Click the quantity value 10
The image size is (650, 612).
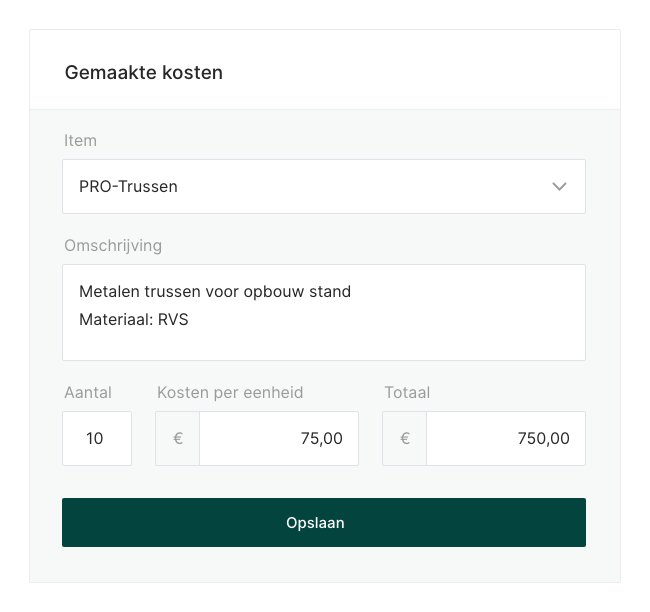coord(95,438)
